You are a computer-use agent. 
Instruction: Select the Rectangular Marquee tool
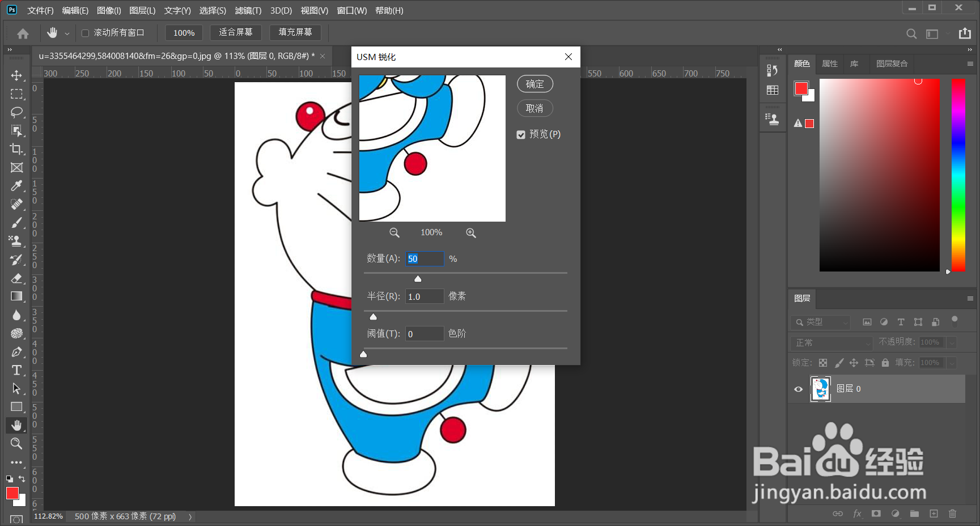[16, 94]
